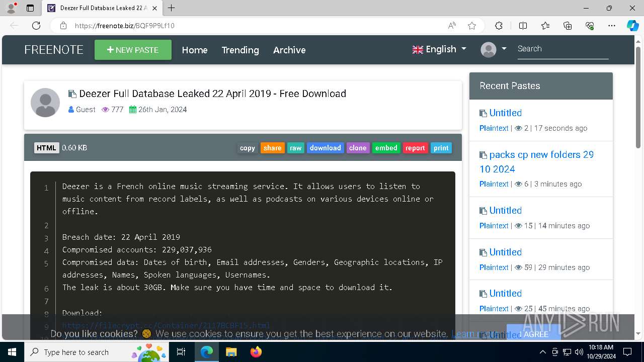This screenshot has height=362, width=644.
Task: Open the Trending page
Action: 240,50
